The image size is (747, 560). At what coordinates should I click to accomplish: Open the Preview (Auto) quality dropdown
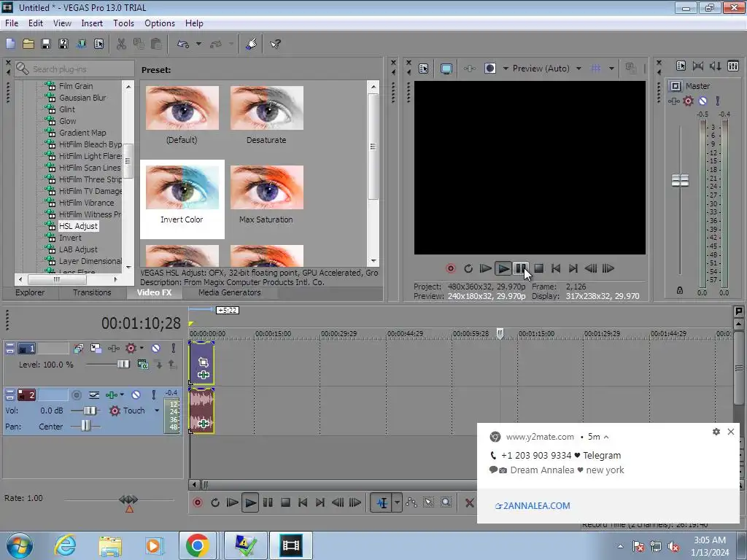coord(578,69)
